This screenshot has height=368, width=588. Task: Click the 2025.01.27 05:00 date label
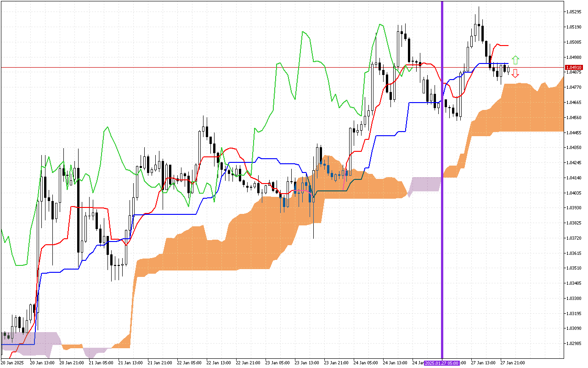(x=441, y=363)
